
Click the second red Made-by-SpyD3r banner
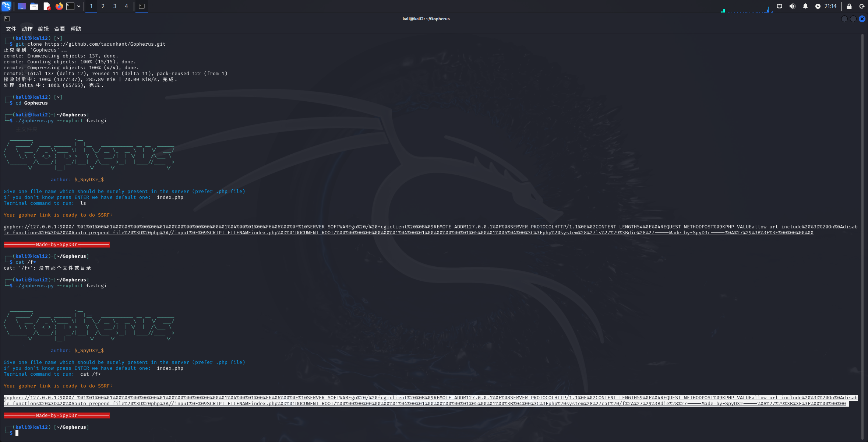pyautogui.click(x=57, y=415)
